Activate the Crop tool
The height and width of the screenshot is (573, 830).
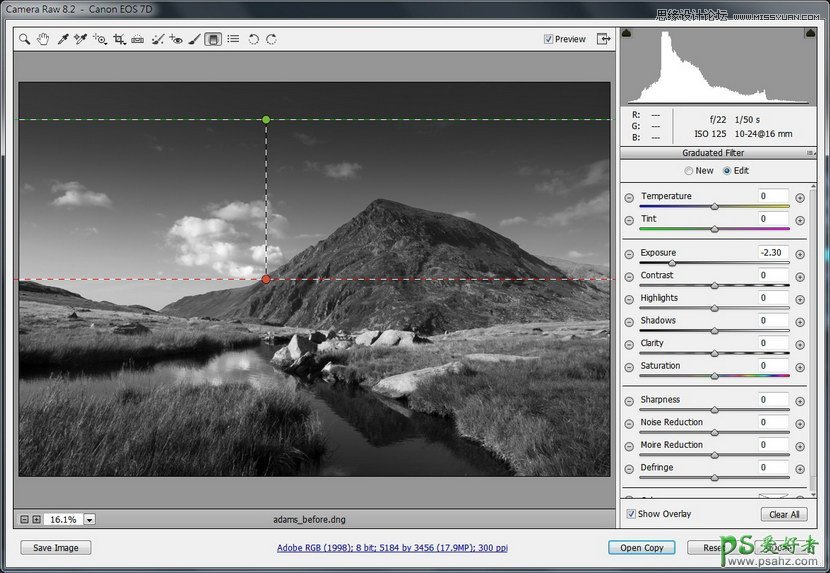pyautogui.click(x=119, y=39)
